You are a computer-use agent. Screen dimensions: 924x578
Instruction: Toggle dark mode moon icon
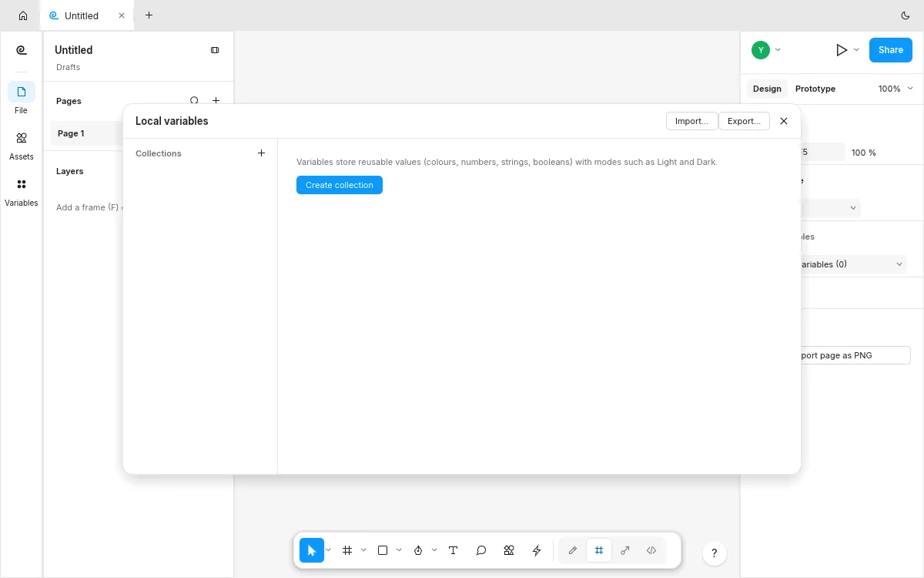click(906, 15)
